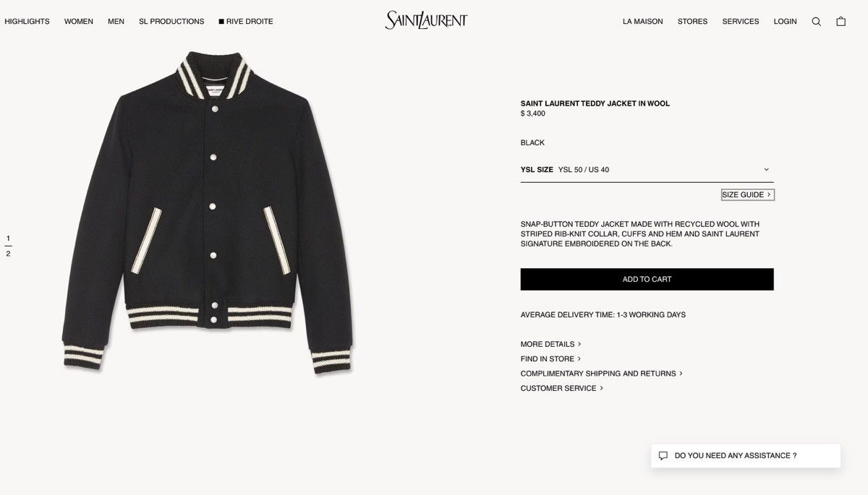Click the teddy jacket product image
868x495 pixels.
click(x=208, y=212)
